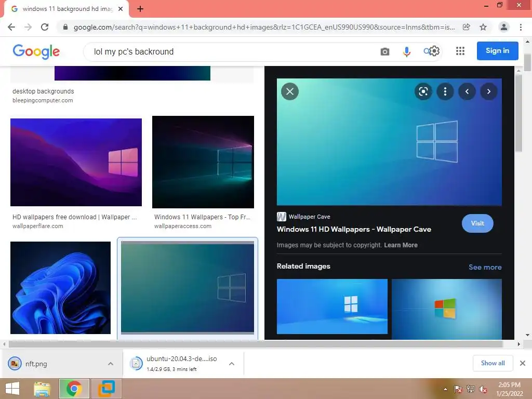
Task: Show the previous image in preview
Action: point(467,91)
